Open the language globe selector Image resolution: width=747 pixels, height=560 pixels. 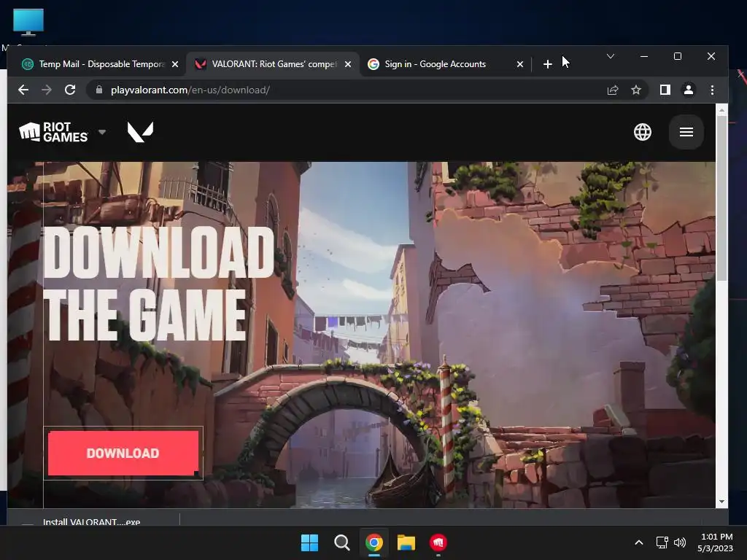point(642,132)
